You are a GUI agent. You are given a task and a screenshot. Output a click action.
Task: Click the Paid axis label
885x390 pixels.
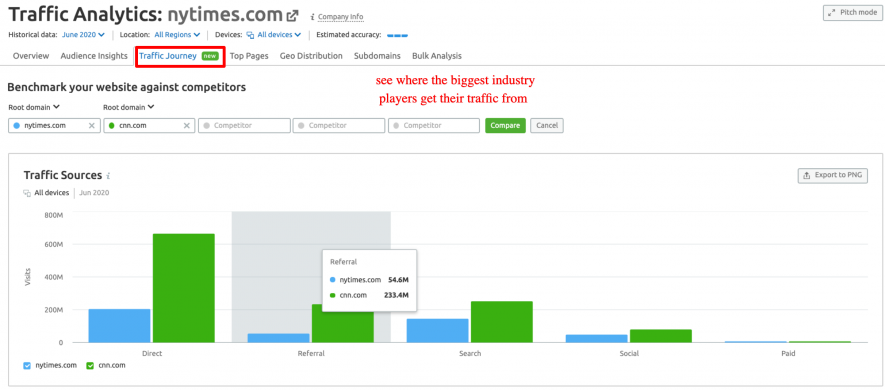pyautogui.click(x=788, y=353)
